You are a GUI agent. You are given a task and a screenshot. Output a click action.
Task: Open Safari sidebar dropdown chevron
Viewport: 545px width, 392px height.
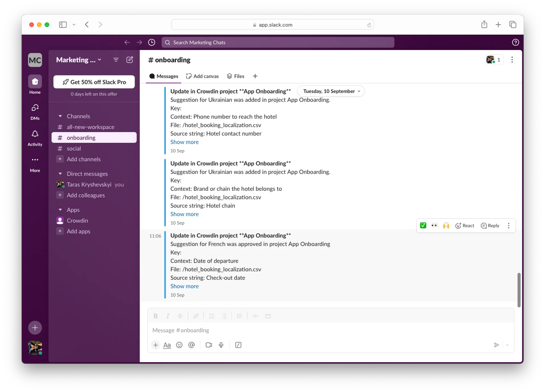[x=74, y=25]
